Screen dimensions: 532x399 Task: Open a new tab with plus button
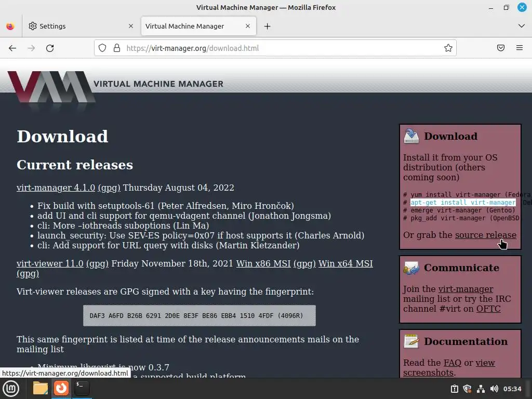[268, 26]
